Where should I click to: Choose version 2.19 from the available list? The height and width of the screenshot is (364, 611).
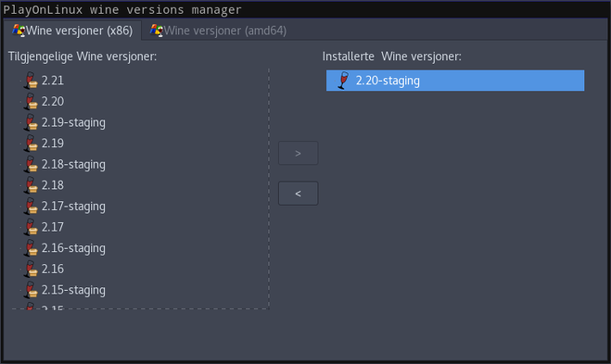(x=52, y=143)
